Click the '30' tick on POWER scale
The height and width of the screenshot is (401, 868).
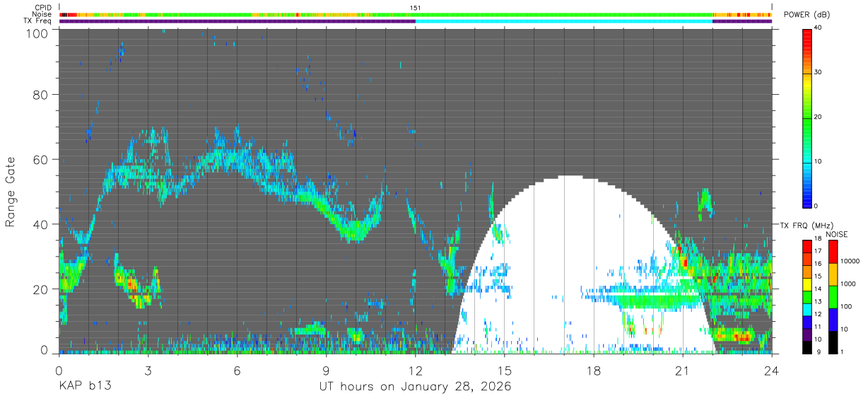pyautogui.click(x=819, y=72)
